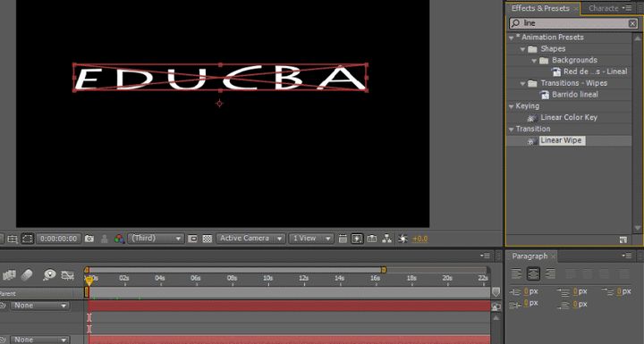Collapse the Animation Presets group
Viewport: 644px width, 344px height.
pos(512,38)
